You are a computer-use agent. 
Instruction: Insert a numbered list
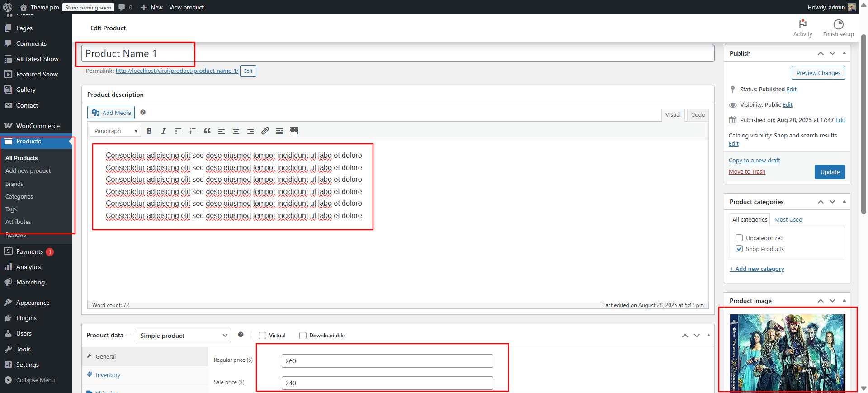click(193, 131)
